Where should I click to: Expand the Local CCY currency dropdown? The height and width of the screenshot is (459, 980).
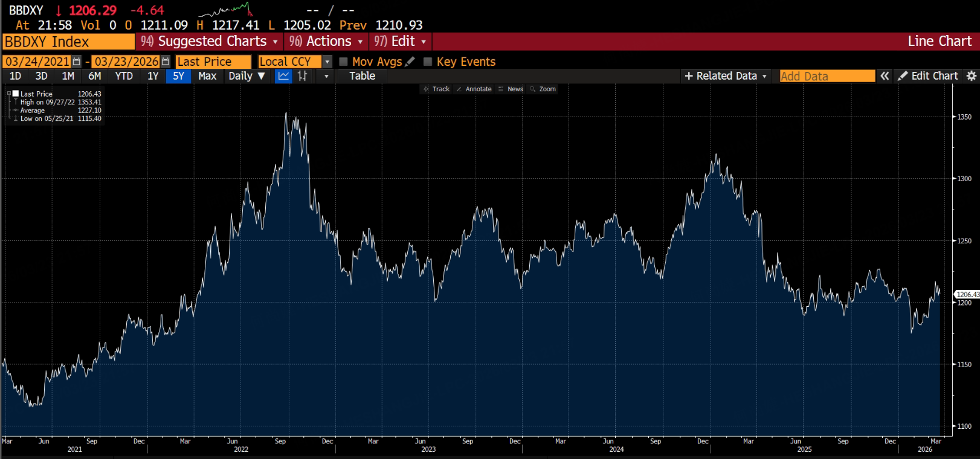tap(327, 62)
